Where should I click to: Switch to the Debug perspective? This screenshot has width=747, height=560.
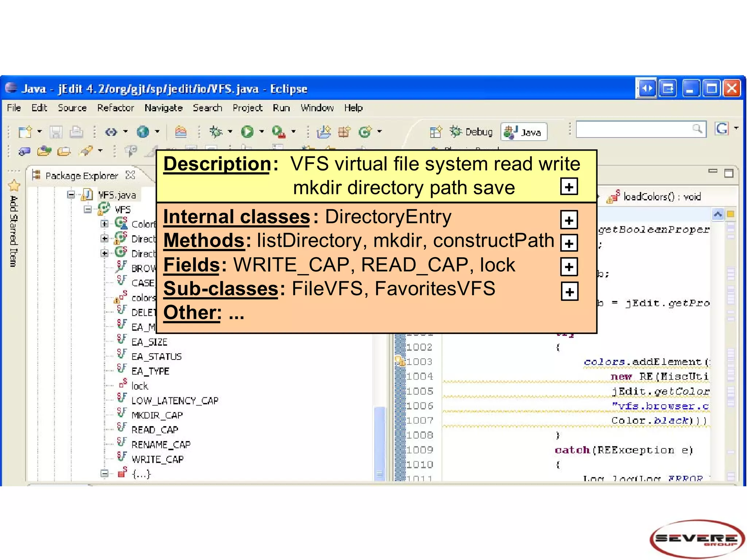tap(471, 132)
